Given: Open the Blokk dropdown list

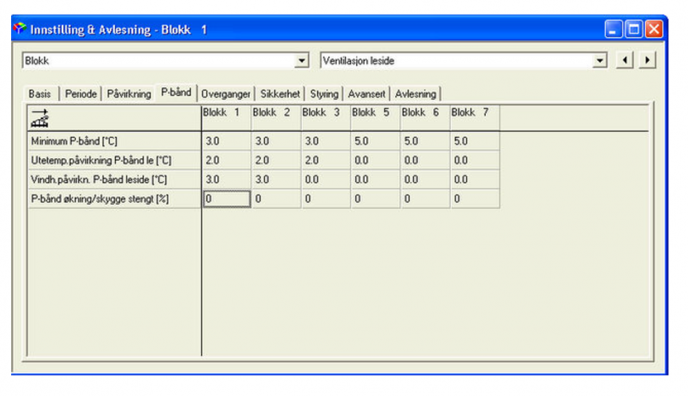Looking at the screenshot, I should point(301,61).
